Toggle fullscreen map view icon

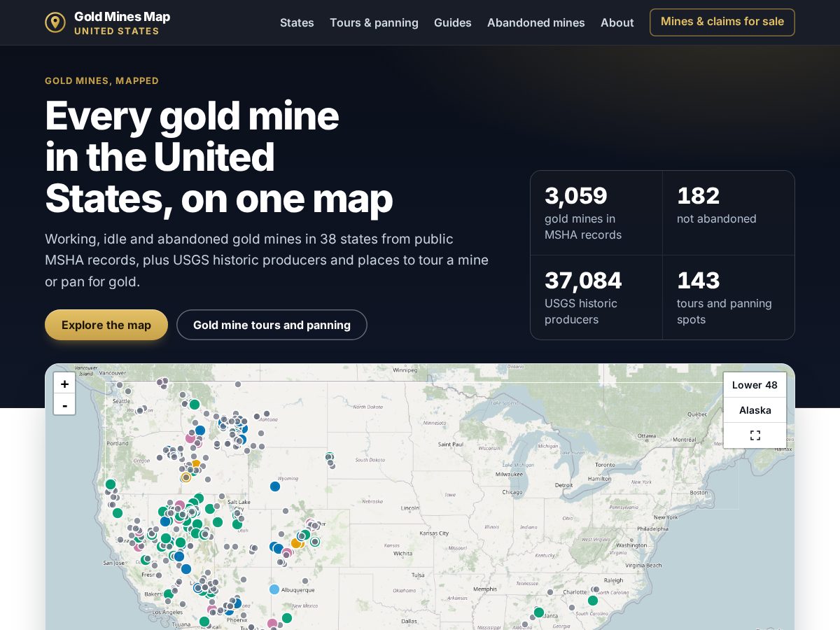tap(755, 435)
